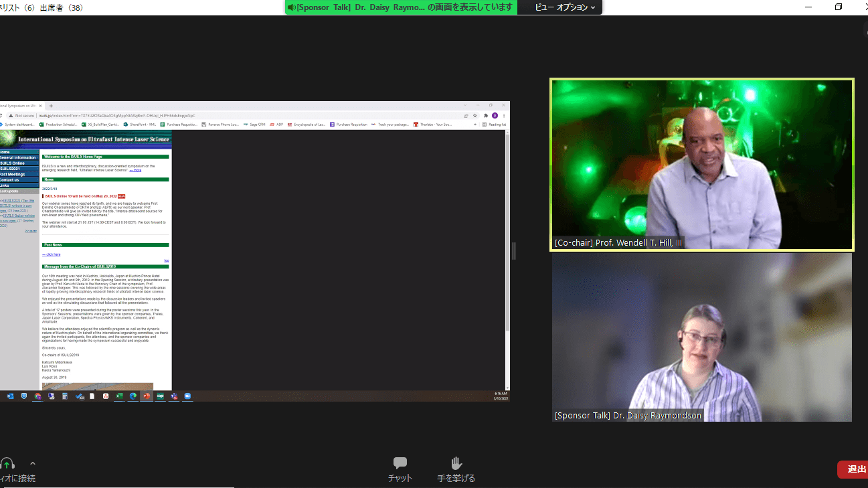Click Chrome icon in shared taskbar
This screenshot has height=488, width=868.
click(37, 396)
